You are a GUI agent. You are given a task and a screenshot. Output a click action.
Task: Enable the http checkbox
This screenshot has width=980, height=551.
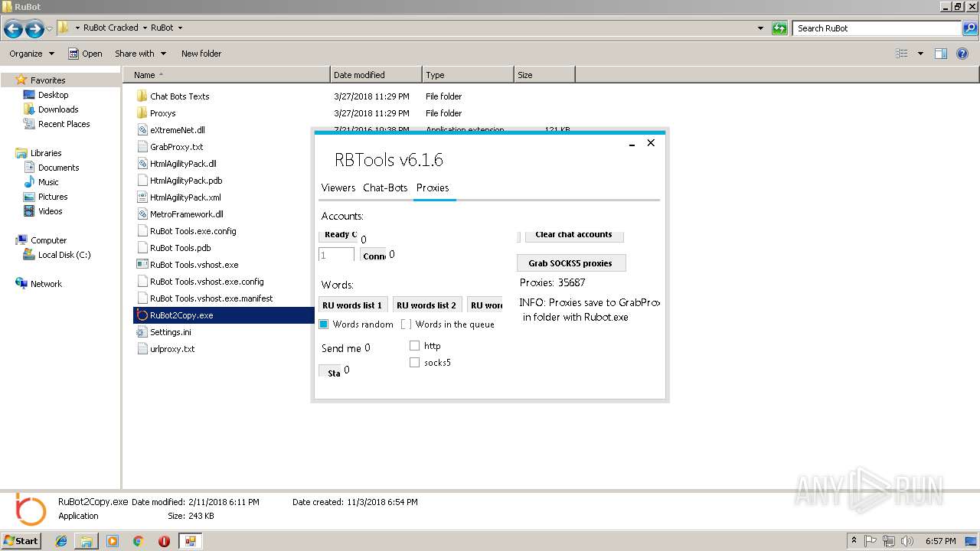click(x=414, y=346)
